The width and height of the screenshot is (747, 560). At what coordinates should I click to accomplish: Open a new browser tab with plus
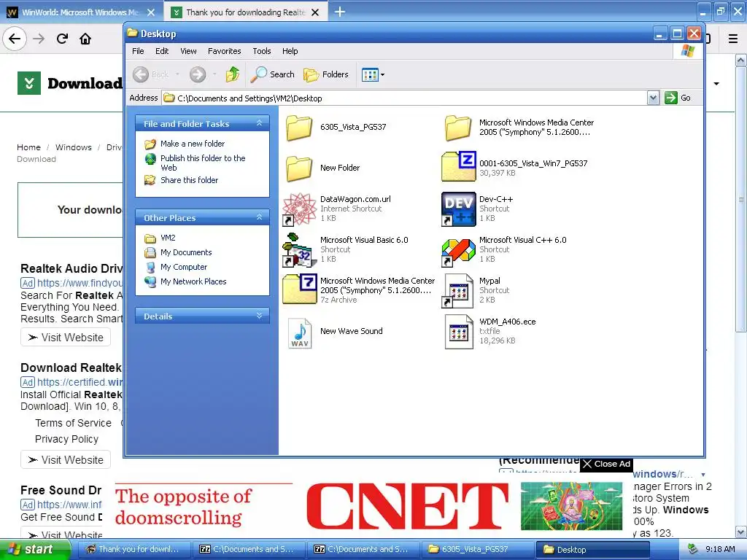click(x=340, y=12)
